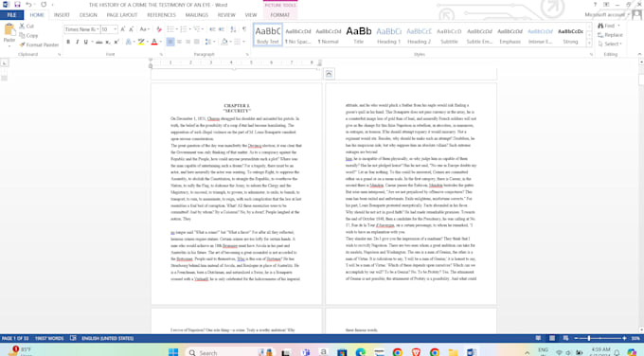Switch to the MAILINGS tab
This screenshot has height=356, width=644.
point(197,15)
